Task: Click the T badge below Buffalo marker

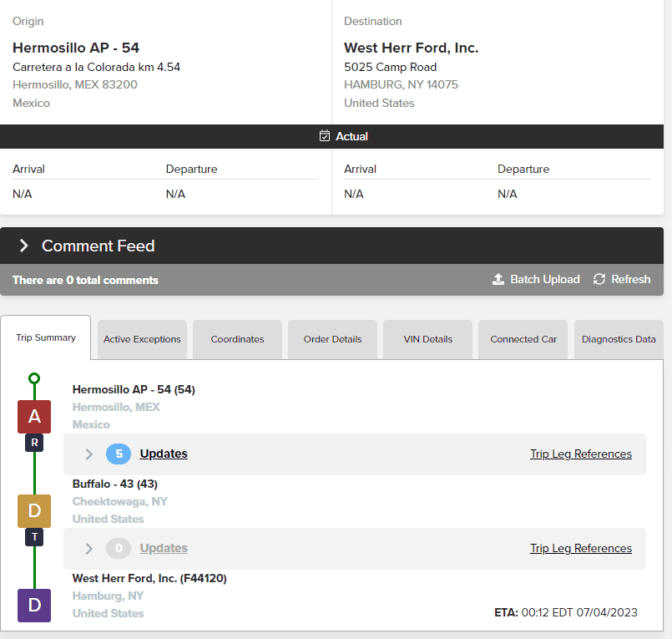Action: point(34,537)
